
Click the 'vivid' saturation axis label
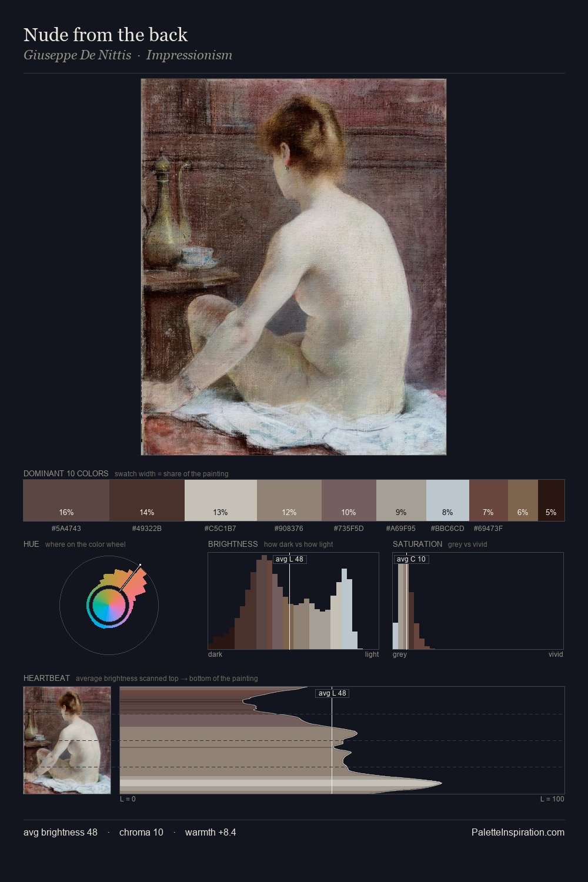coord(556,654)
